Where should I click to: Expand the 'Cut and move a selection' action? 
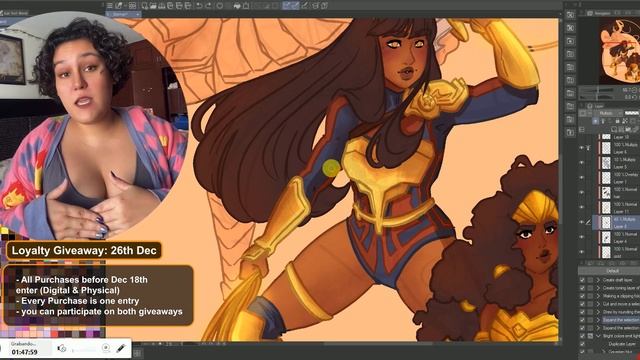pyautogui.click(x=598, y=304)
